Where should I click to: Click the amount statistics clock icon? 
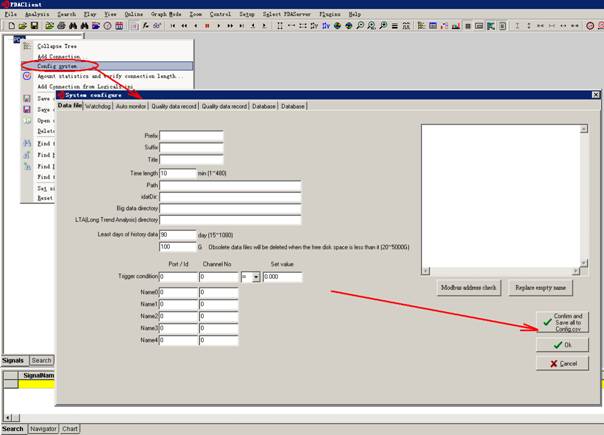pos(27,76)
